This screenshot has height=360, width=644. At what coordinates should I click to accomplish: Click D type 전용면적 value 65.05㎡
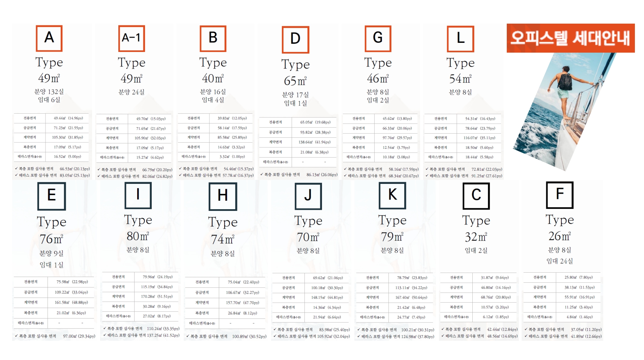[x=316, y=122]
